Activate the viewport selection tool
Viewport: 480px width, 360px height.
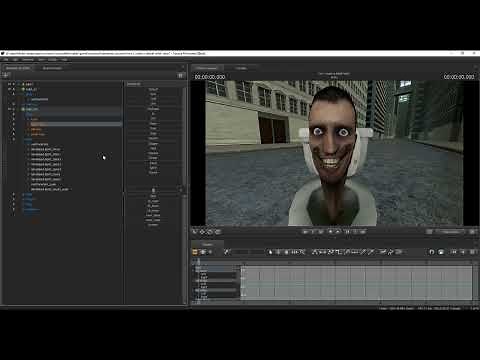pyautogui.click(x=195, y=231)
